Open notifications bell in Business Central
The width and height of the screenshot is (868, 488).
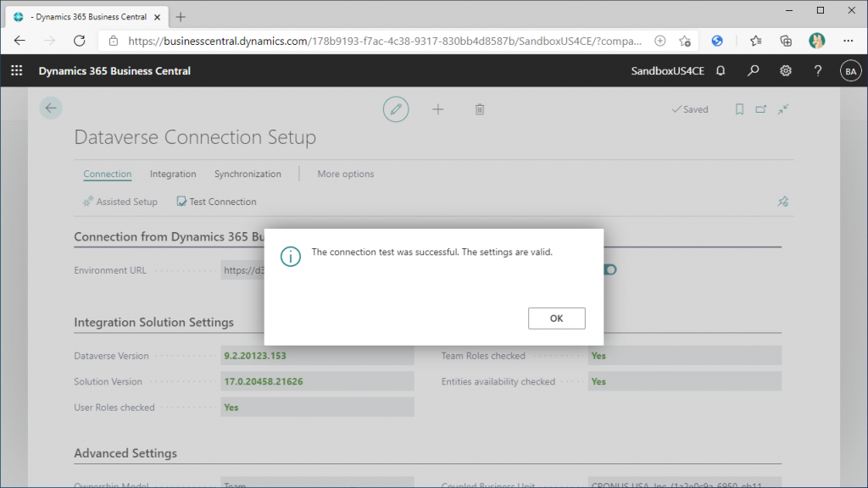[x=721, y=71]
